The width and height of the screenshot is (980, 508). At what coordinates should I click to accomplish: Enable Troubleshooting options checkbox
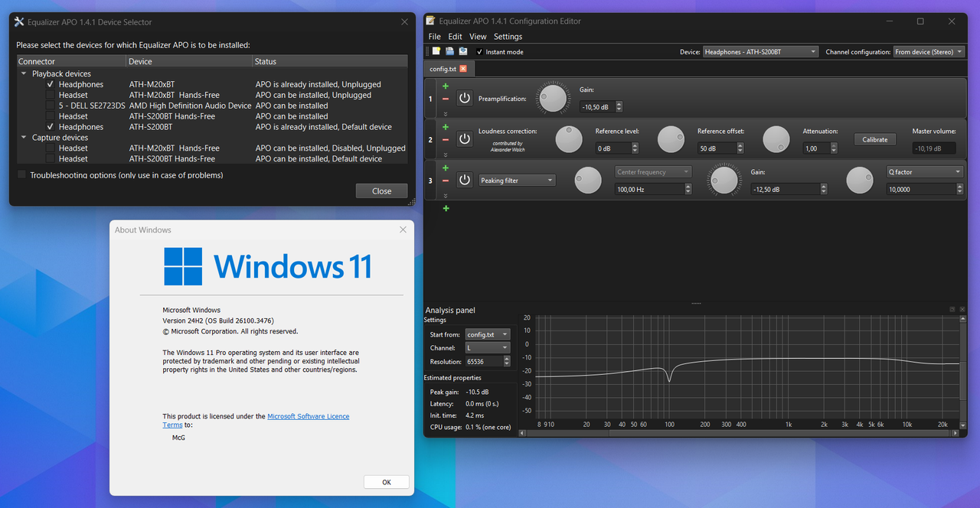[x=21, y=174]
